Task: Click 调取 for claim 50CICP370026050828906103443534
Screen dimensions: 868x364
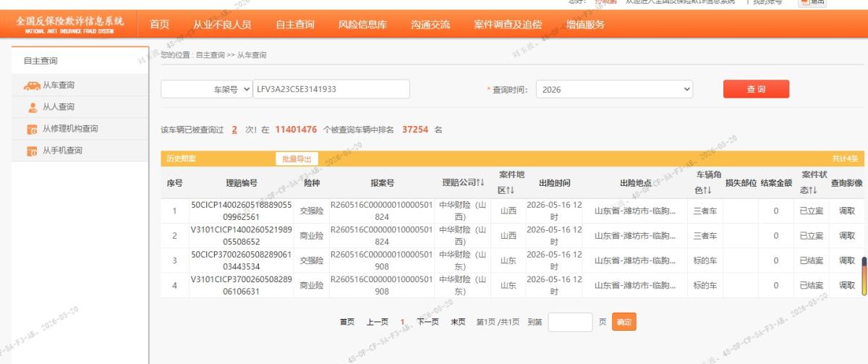Action: 847,261
